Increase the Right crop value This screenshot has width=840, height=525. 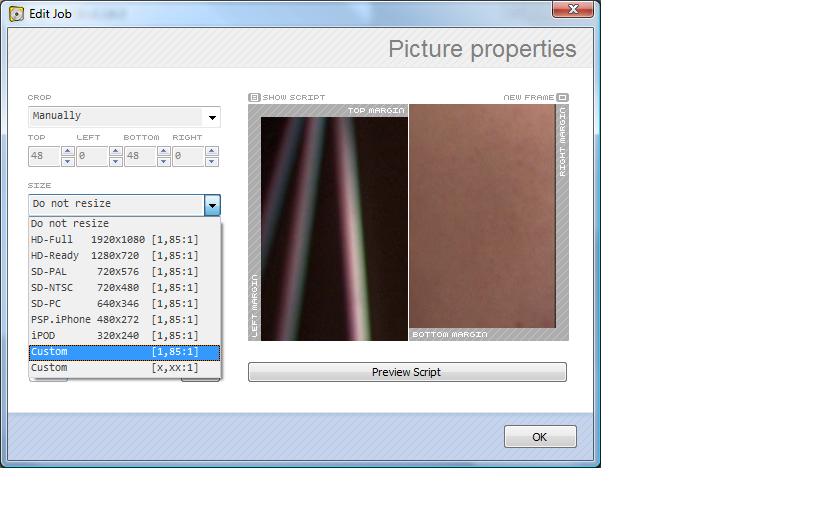point(212,152)
